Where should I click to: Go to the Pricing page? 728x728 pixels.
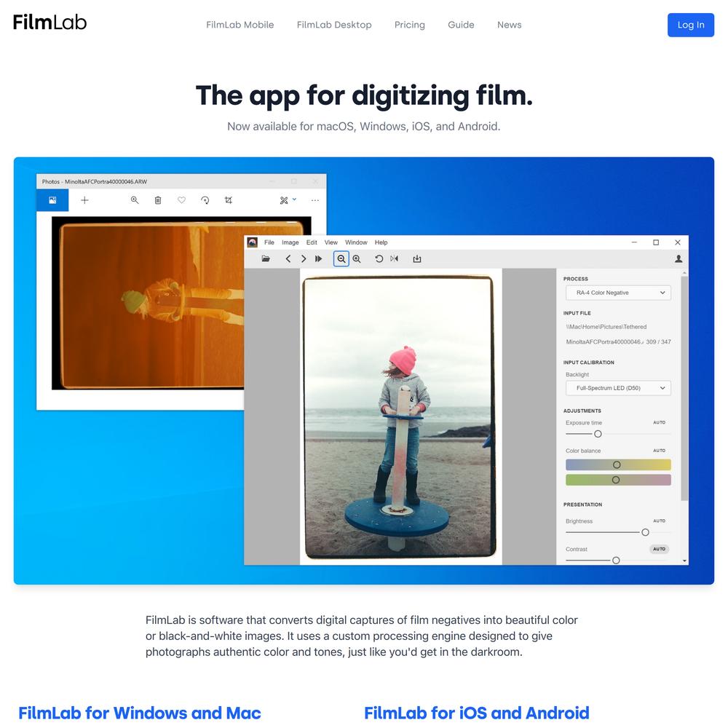tap(409, 25)
